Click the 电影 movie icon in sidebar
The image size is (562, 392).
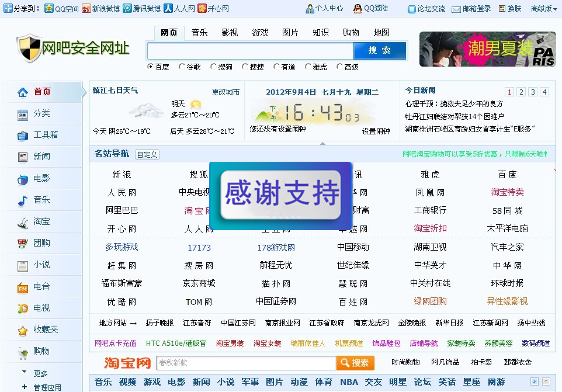[x=23, y=179]
